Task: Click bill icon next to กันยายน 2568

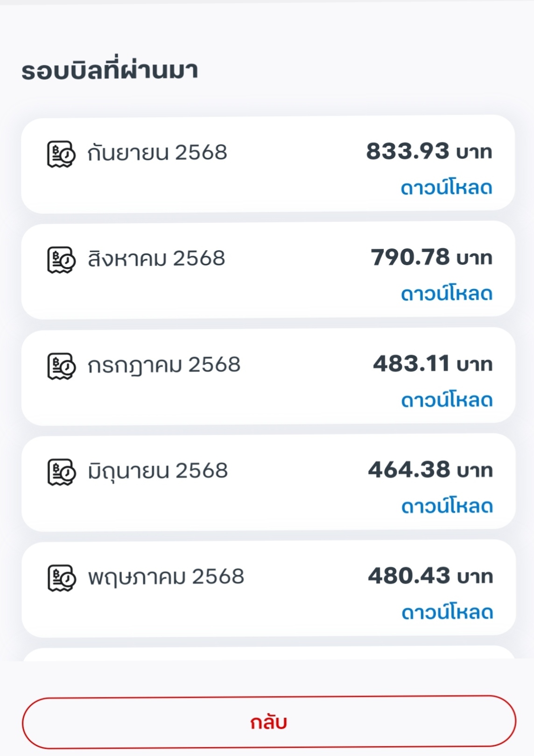Action: 61,154
